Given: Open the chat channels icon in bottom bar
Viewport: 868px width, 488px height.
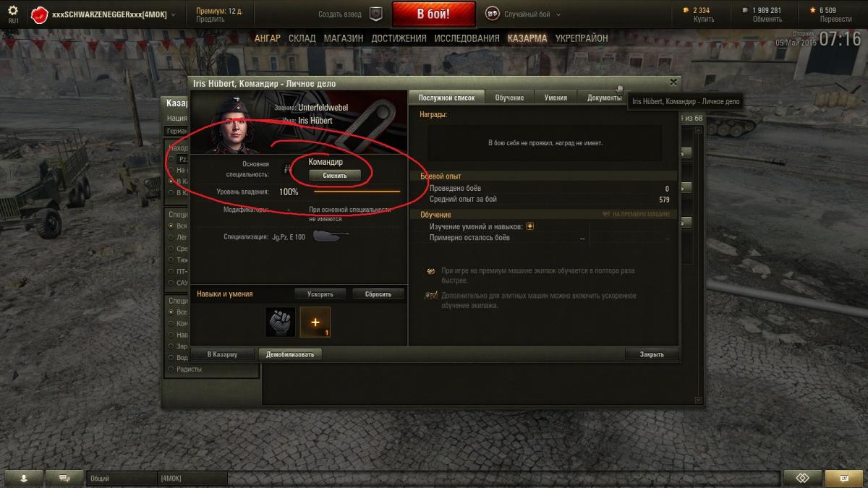Looking at the screenshot, I should point(64,478).
